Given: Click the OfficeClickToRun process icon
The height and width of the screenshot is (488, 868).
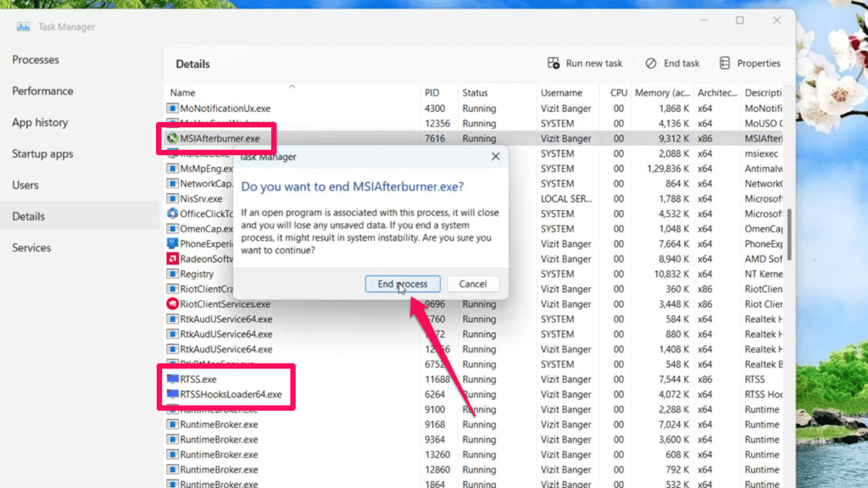Looking at the screenshot, I should [173, 213].
